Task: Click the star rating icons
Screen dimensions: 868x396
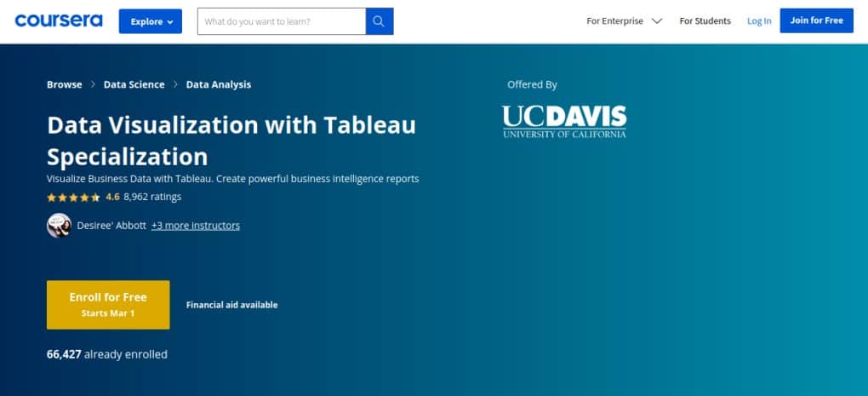Action: (x=73, y=198)
